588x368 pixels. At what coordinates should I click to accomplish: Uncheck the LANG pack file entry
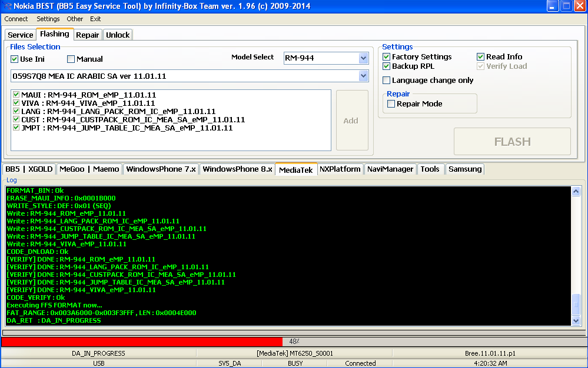pos(16,111)
